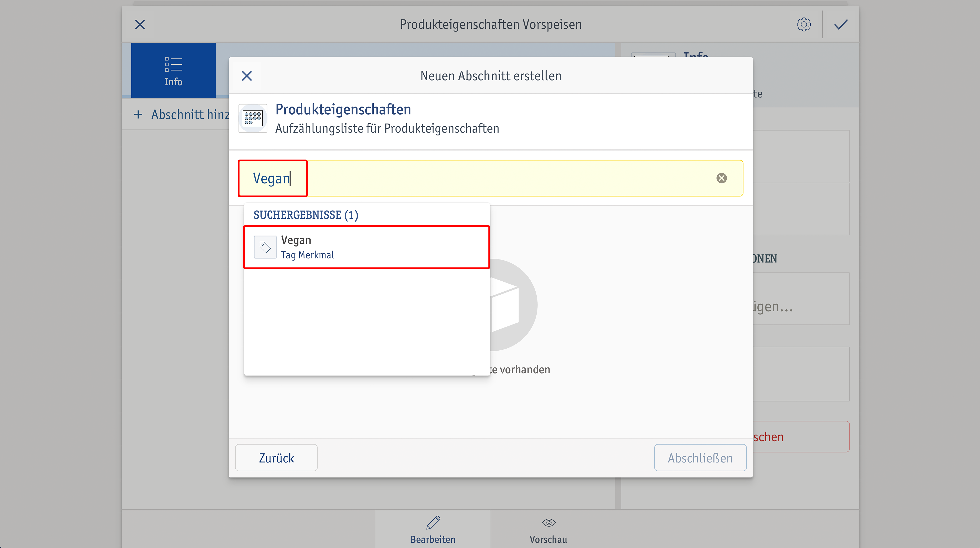The image size is (980, 548).
Task: Close the Produkteigenschaften Vorspeisen window
Action: pyautogui.click(x=140, y=25)
